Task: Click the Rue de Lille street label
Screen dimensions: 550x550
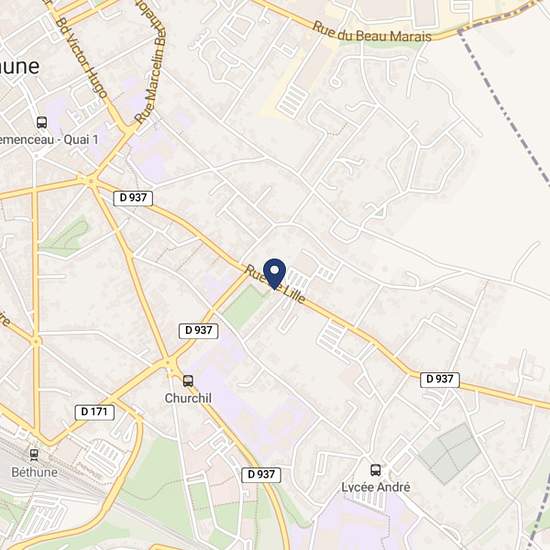Action: 276,285
